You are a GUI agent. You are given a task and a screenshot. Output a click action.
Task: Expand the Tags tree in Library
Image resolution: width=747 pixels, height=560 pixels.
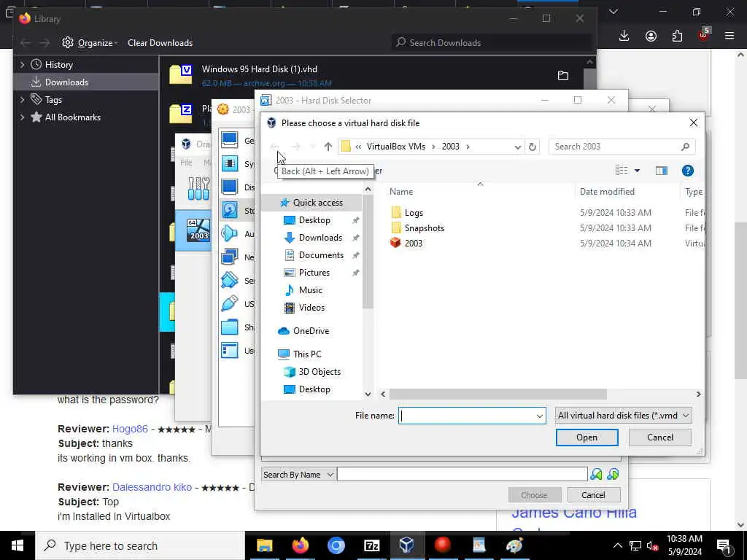[x=22, y=99]
